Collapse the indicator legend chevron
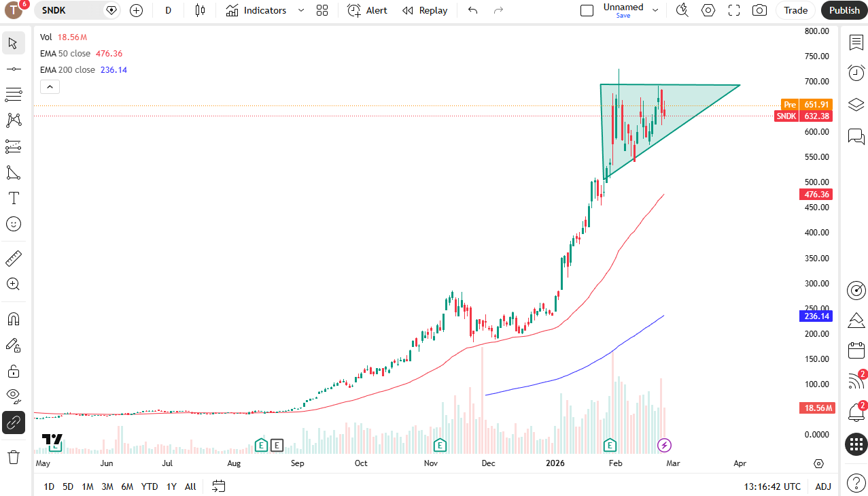Image resolution: width=868 pixels, height=496 pixels. 50,86
